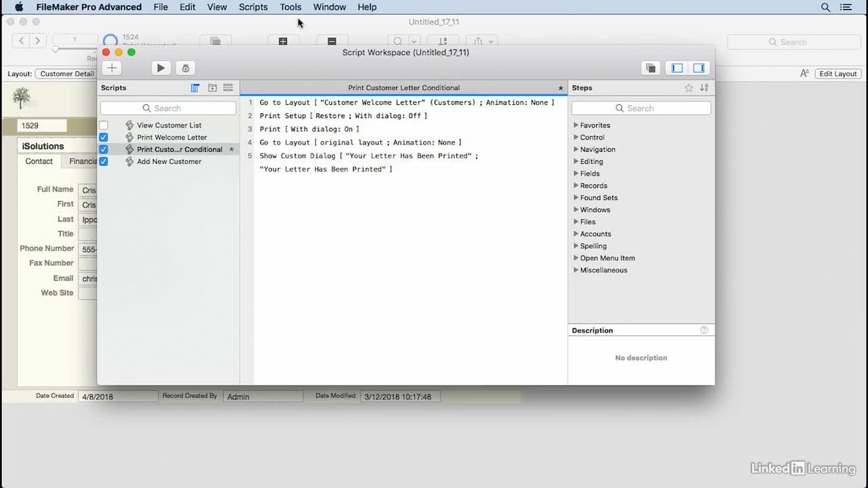The width and height of the screenshot is (868, 488).
Task: Enable View Customer List menu checkbox
Action: (x=104, y=125)
